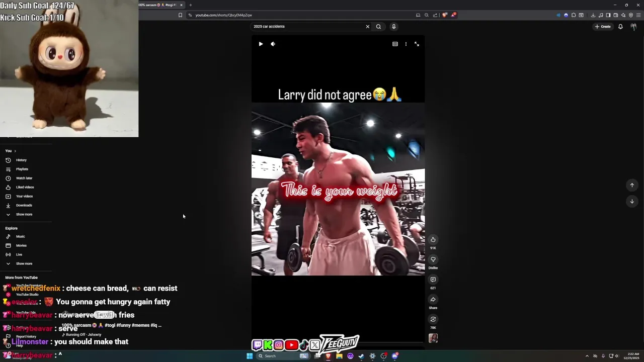Start voice search with the microphone

[393, 27]
